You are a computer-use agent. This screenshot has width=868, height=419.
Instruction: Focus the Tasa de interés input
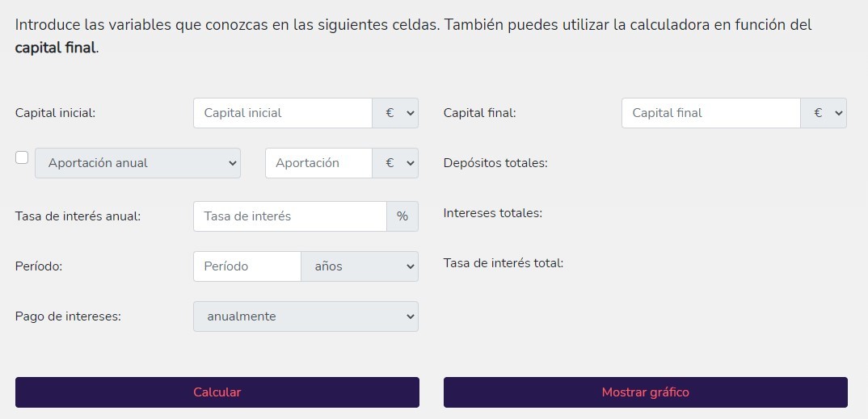click(290, 216)
